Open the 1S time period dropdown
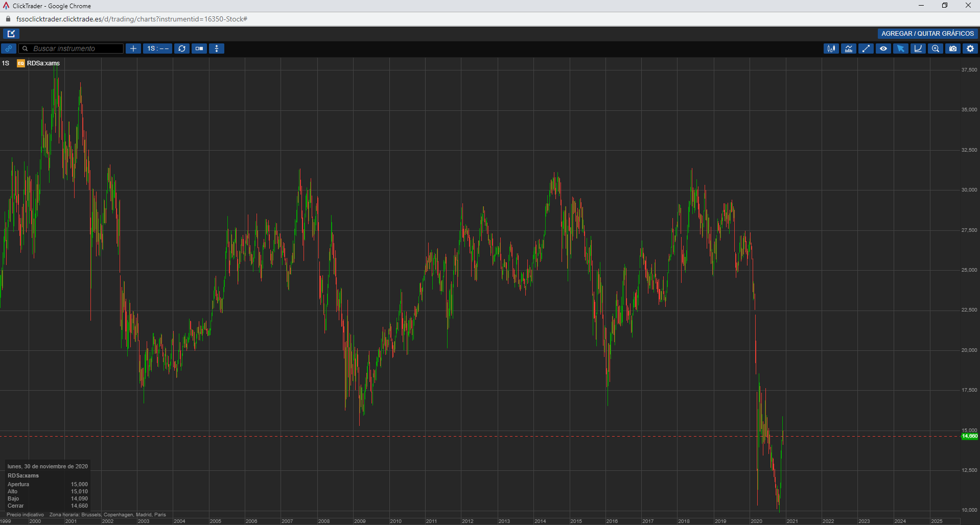Screen dimensions: 980x525 (x=158, y=49)
